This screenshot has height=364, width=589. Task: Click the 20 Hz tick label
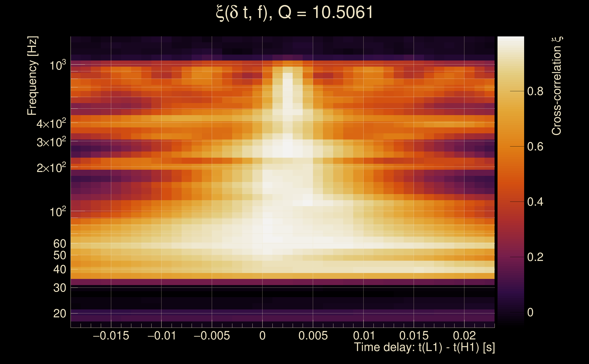click(x=60, y=313)
